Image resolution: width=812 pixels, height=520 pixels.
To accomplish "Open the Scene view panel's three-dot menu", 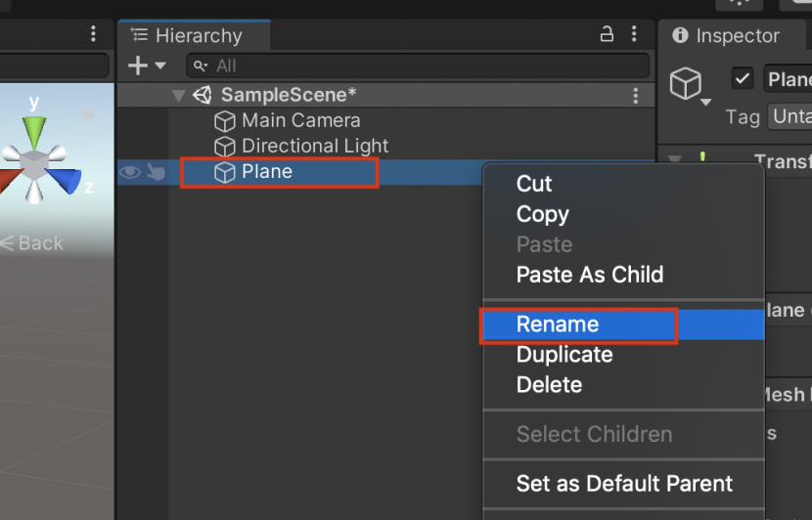I will (94, 35).
